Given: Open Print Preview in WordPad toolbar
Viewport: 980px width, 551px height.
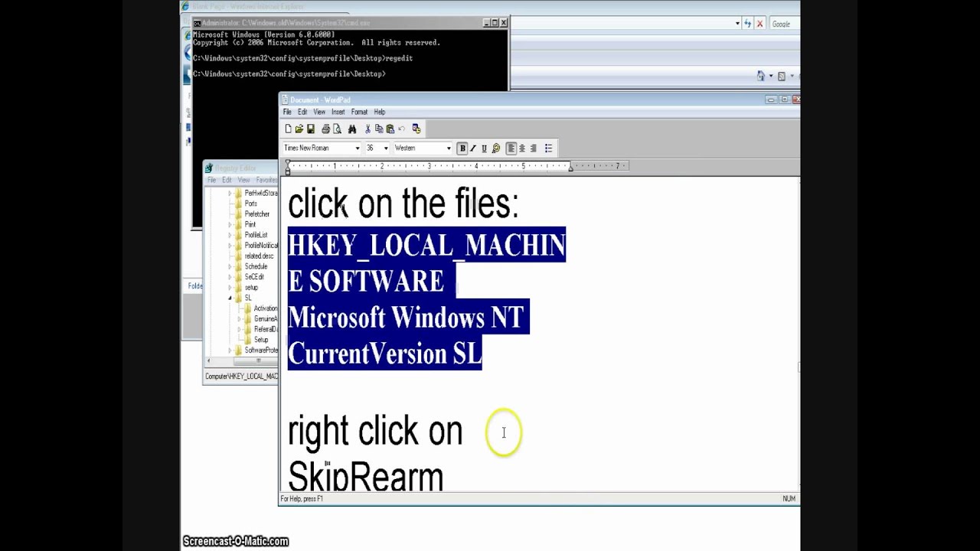Looking at the screenshot, I should [337, 129].
